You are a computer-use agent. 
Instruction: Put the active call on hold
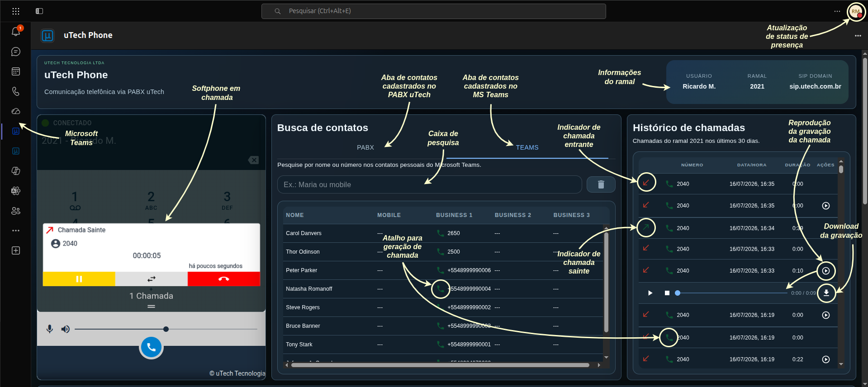pyautogui.click(x=79, y=279)
